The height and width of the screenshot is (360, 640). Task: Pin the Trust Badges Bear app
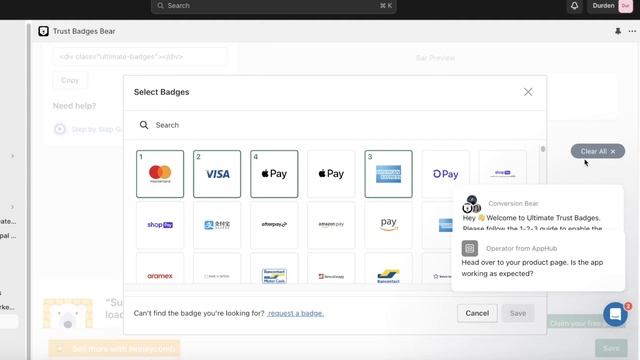pyautogui.click(x=618, y=31)
